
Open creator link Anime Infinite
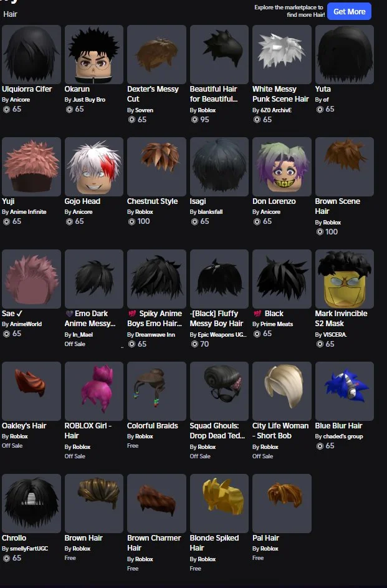(x=28, y=212)
